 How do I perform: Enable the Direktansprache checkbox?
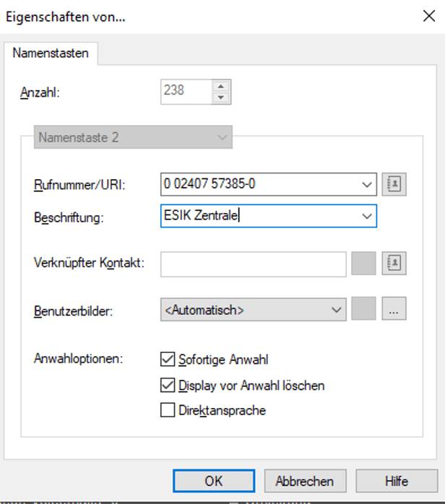167,411
